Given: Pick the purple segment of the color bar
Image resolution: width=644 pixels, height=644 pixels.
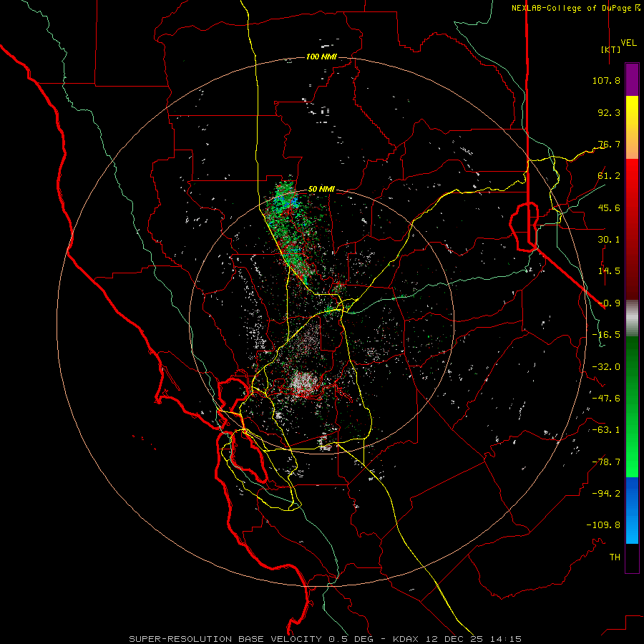Looking at the screenshot, I should [x=632, y=79].
